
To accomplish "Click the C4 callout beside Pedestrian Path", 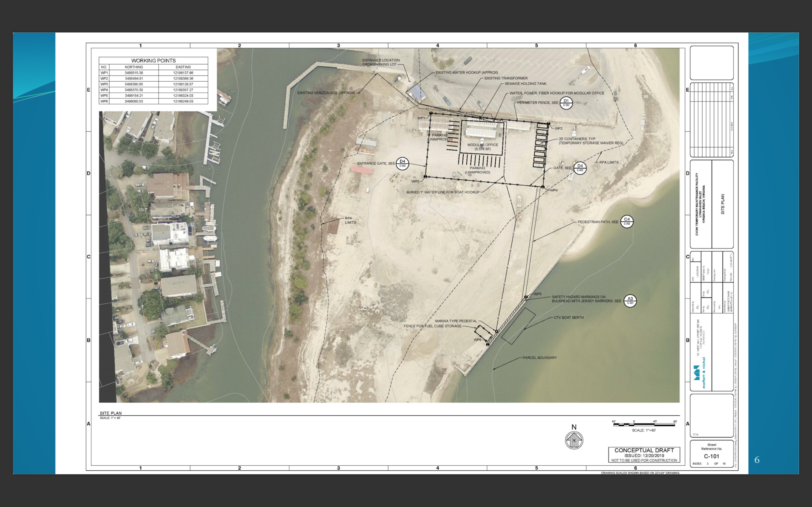I will coord(627,221).
